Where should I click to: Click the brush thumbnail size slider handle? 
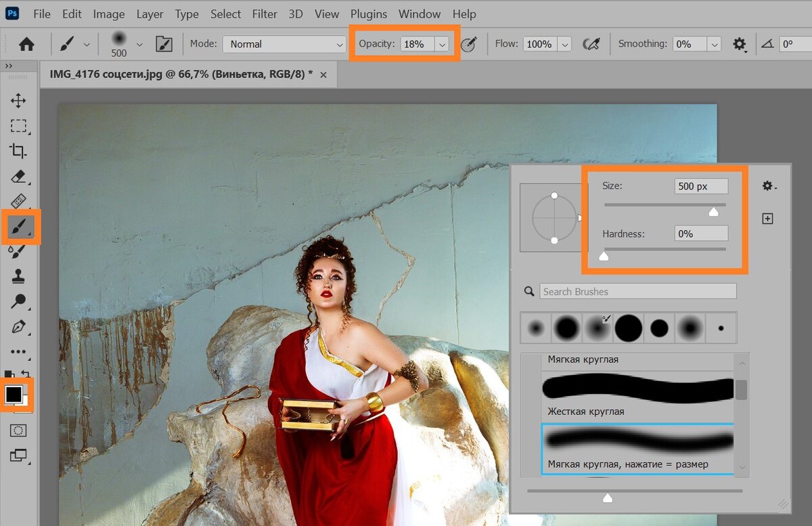click(608, 498)
